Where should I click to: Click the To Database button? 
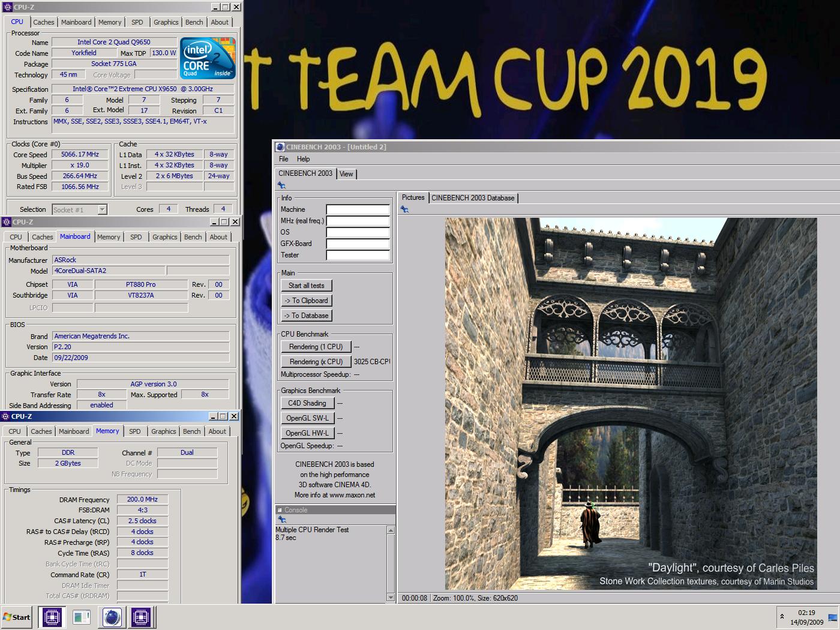click(x=307, y=316)
